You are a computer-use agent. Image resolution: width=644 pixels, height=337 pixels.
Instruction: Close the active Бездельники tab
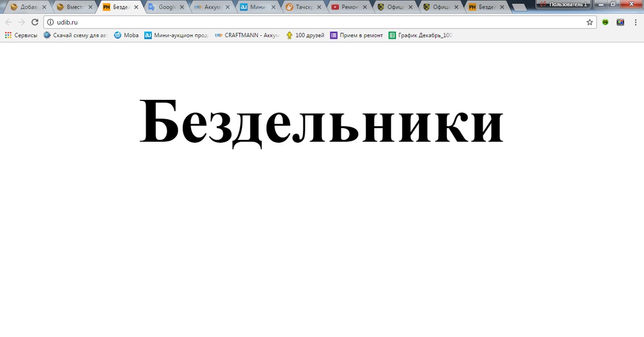(136, 8)
